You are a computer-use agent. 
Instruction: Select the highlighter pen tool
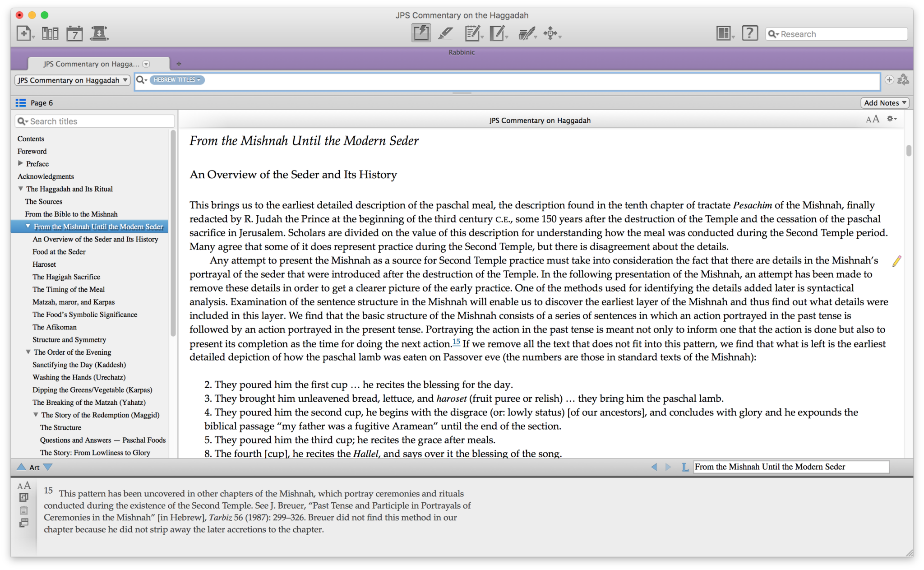point(445,33)
